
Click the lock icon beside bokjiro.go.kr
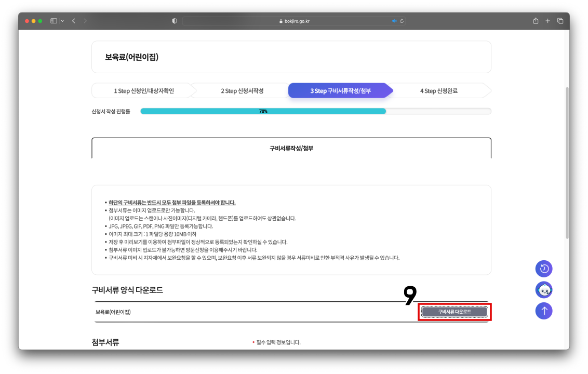tap(279, 21)
